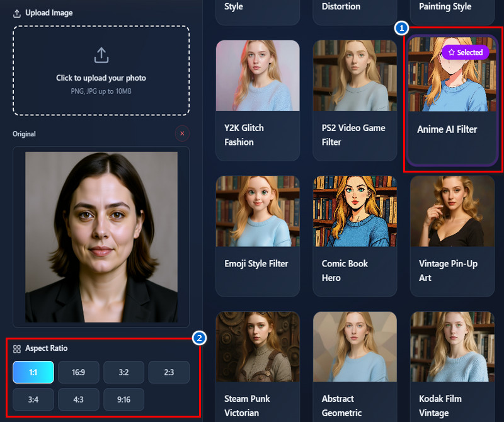
Task: Remove the Original photo using the red X
Action: 181,134
